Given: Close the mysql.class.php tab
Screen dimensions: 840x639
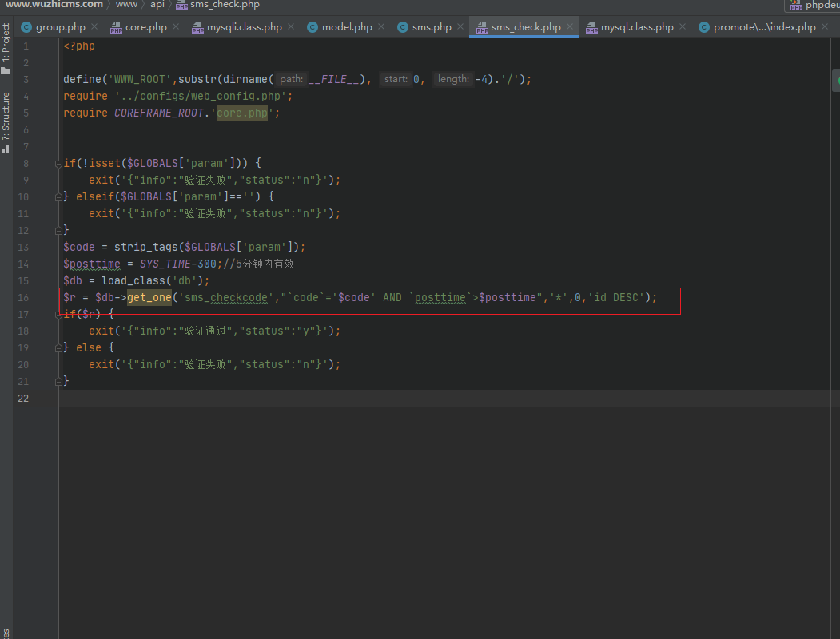Looking at the screenshot, I should point(683,26).
